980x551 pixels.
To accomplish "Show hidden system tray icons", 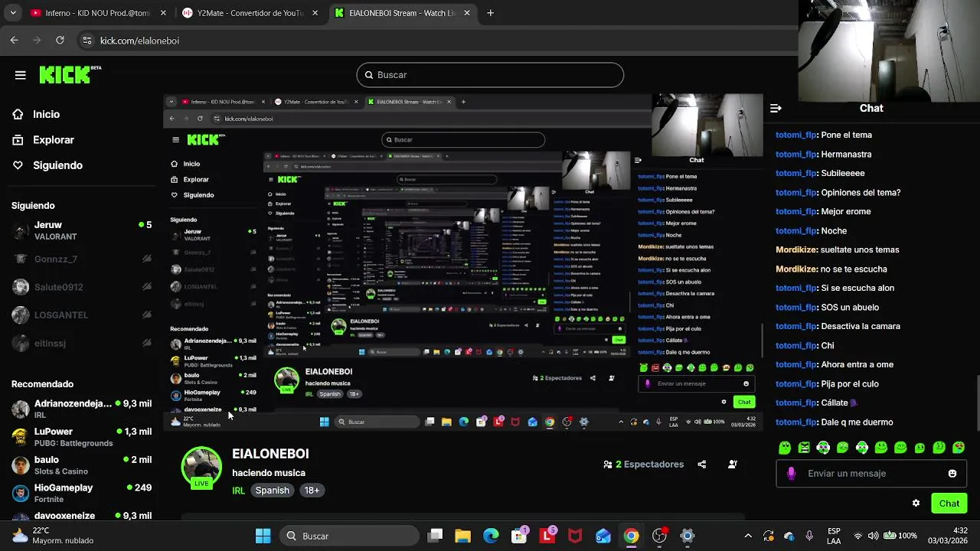I will (x=748, y=536).
